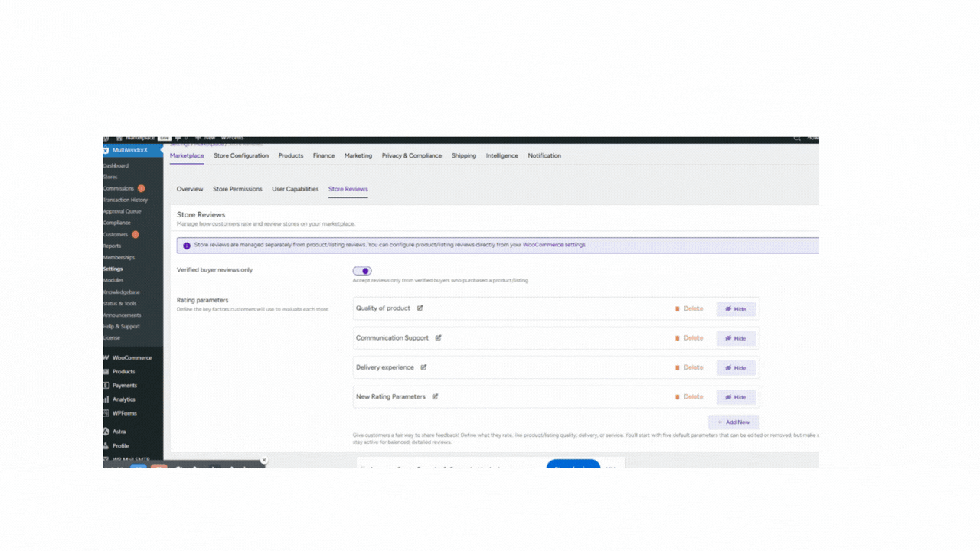Hide the Delivery experience rating parameter
The height and width of the screenshot is (551, 980).
click(x=736, y=368)
